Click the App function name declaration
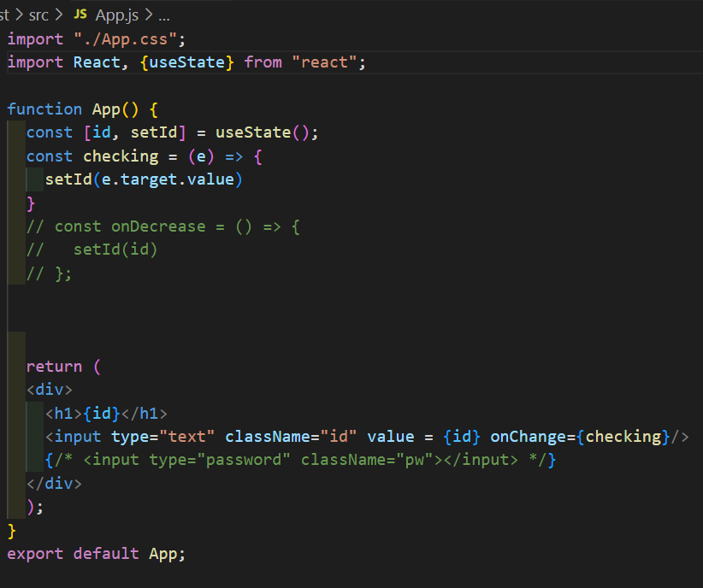The height and width of the screenshot is (588, 703). click(106, 109)
